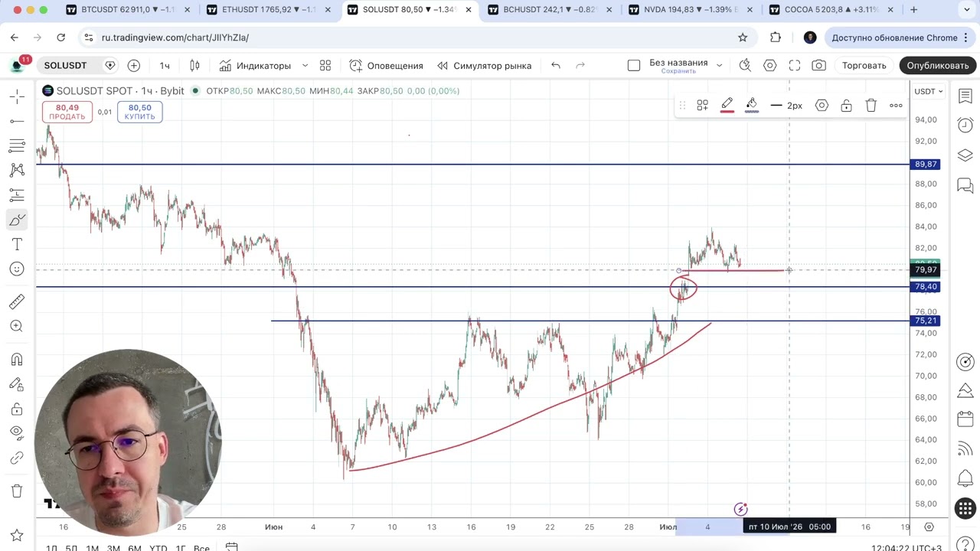Add symbol to compare with plus icon
Viewport: 980px width, 551px height.
(134, 65)
